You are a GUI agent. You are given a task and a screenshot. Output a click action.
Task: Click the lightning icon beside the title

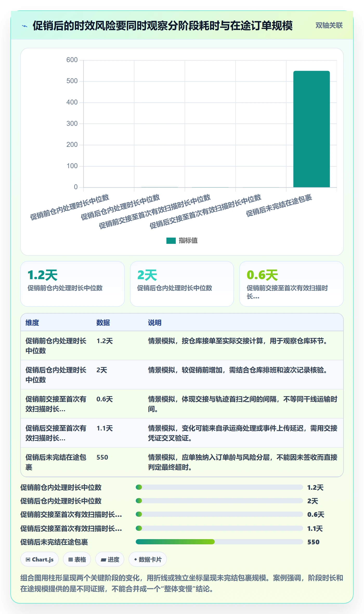point(25,26)
